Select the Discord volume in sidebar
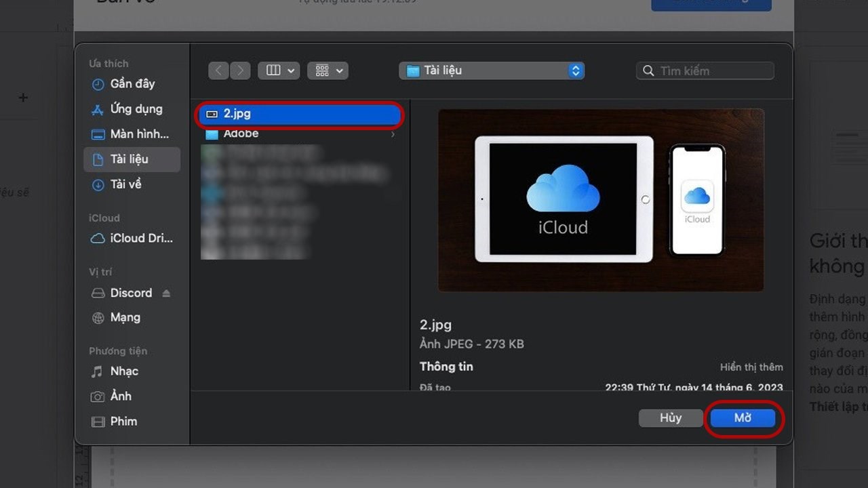Screen dimensions: 868x488 coord(131,293)
